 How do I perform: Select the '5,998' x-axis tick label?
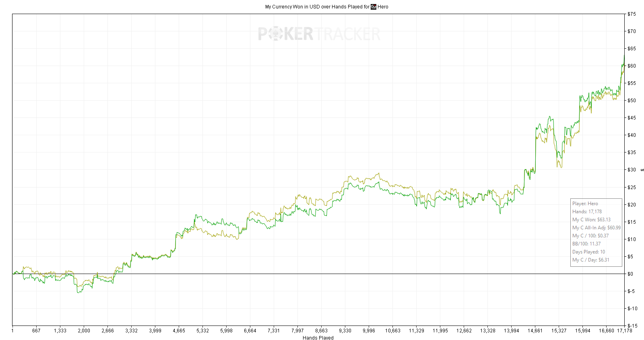tap(226, 331)
